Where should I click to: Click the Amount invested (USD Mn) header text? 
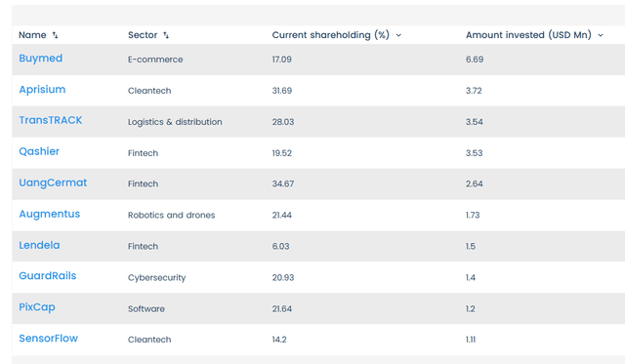528,35
